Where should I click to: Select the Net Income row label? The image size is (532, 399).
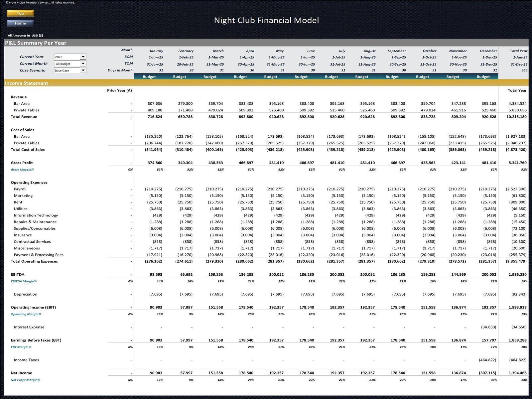[x=21, y=373]
